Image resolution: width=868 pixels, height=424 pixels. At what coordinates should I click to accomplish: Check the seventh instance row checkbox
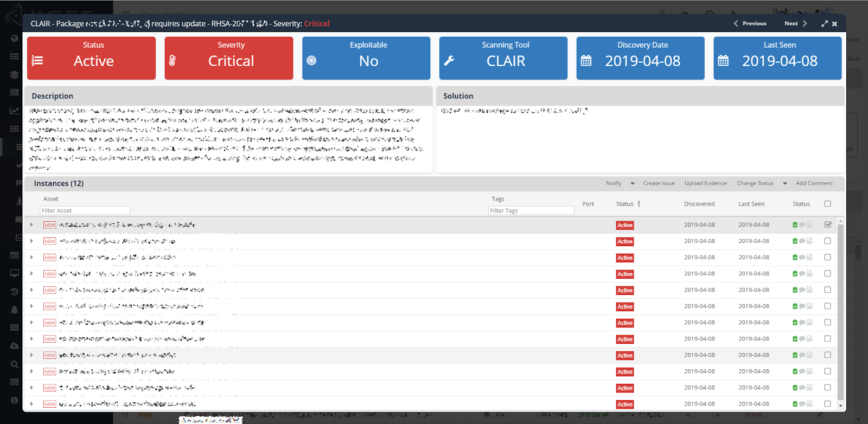(x=827, y=323)
